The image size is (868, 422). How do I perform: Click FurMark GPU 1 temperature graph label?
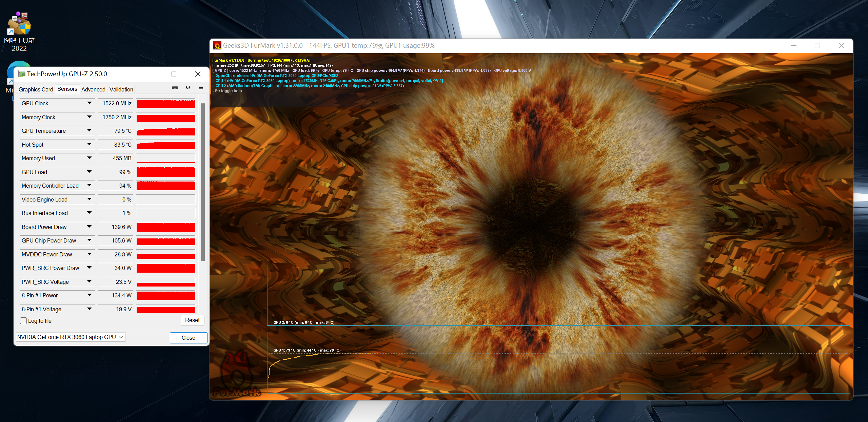[307, 350]
